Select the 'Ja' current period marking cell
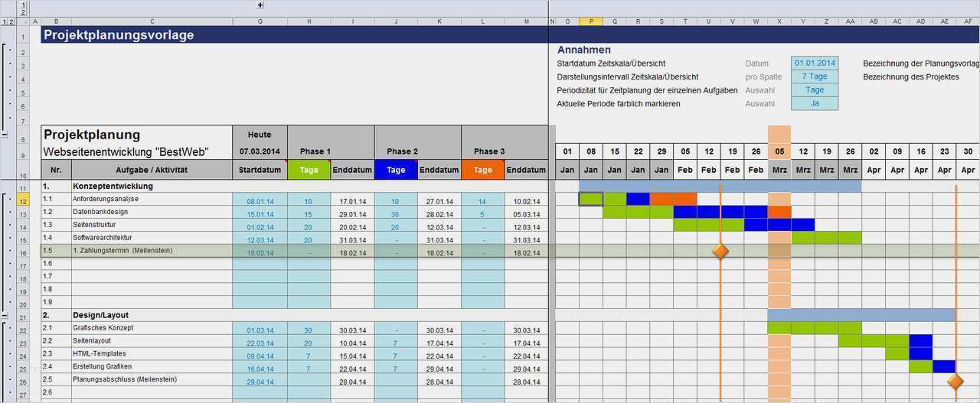980x403 pixels. (815, 103)
